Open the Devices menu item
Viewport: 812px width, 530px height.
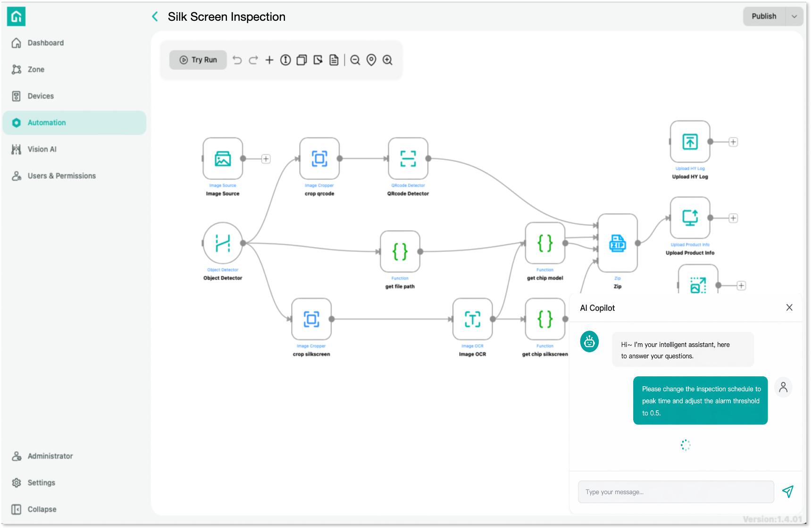click(41, 96)
